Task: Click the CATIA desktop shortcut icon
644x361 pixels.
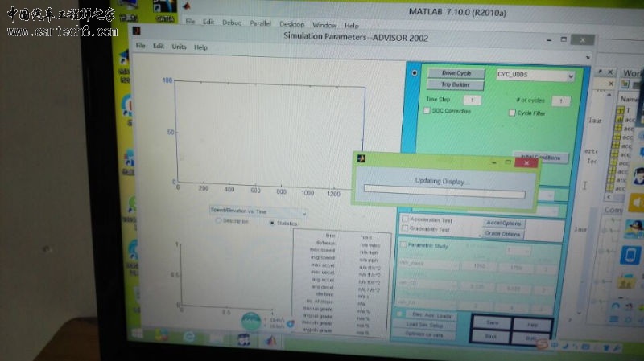Action: click(x=165, y=10)
